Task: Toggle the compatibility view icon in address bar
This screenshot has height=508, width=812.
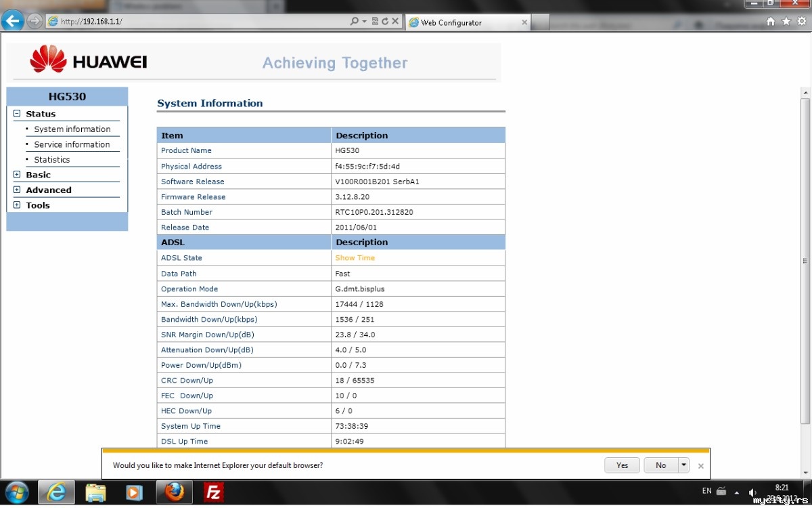Action: coord(375,22)
